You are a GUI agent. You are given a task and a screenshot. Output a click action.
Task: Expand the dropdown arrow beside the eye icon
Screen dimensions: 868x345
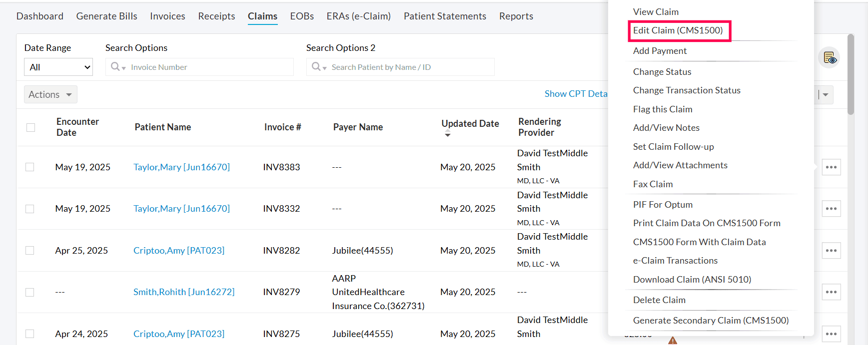[826, 94]
